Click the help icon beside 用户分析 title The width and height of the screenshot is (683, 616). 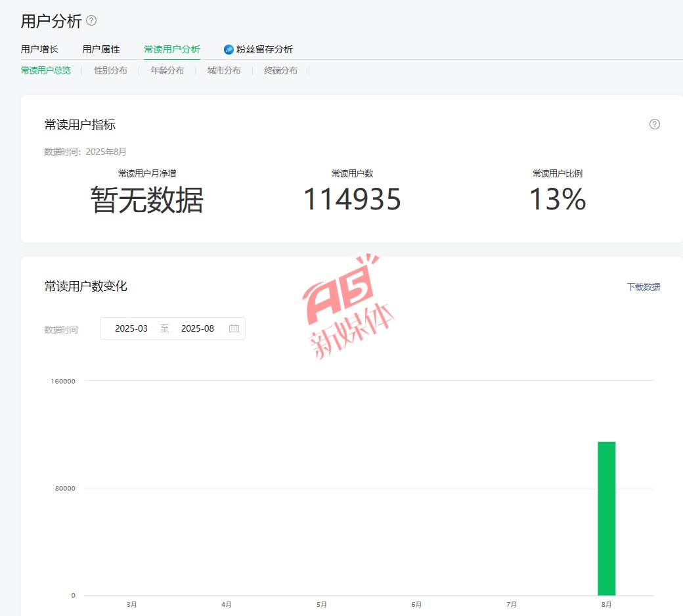(91, 20)
